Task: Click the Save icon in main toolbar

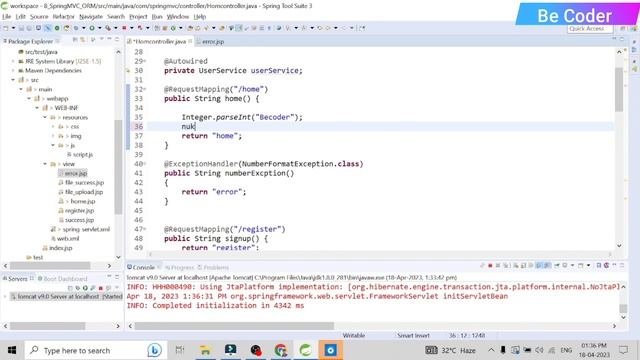Action: pos(21,28)
